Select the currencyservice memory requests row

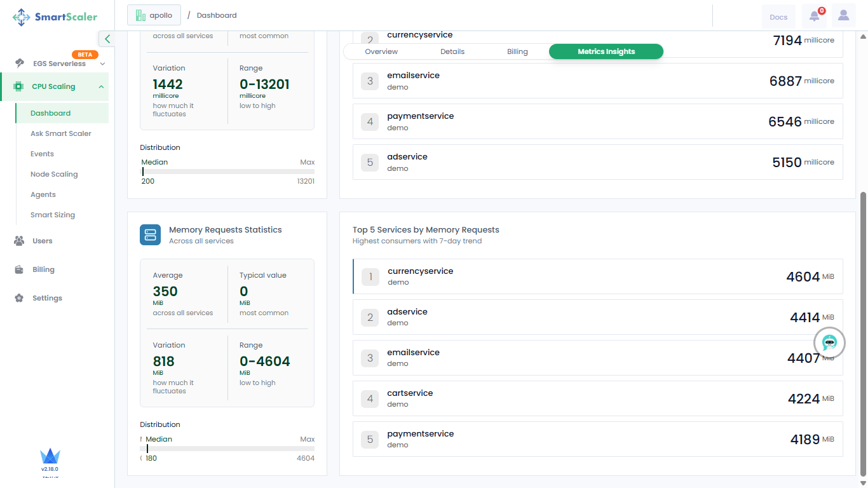point(597,276)
